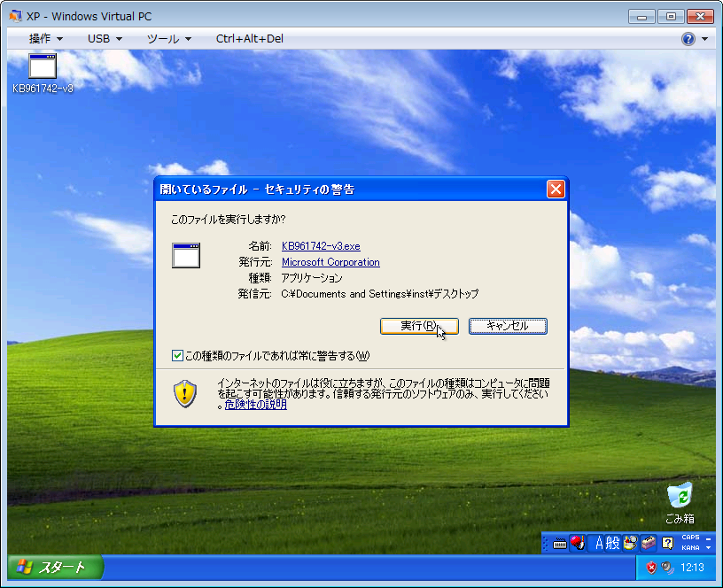Click IME conversion mode 般

click(x=612, y=543)
